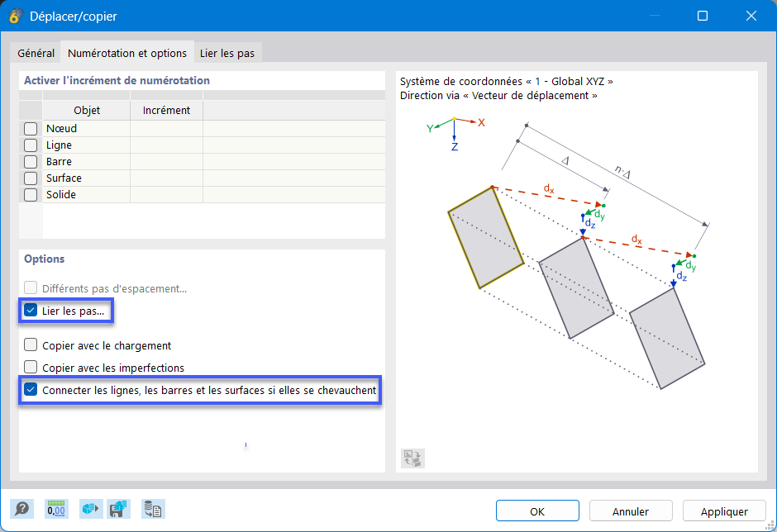The width and height of the screenshot is (777, 532).
Task: Click the Objet column header
Action: [x=87, y=110]
